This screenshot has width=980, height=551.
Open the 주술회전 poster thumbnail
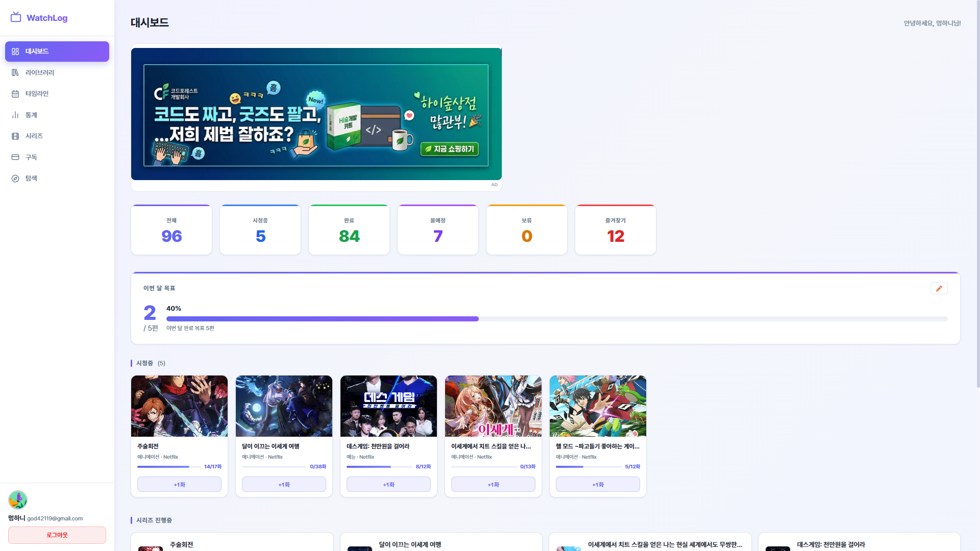click(x=179, y=406)
